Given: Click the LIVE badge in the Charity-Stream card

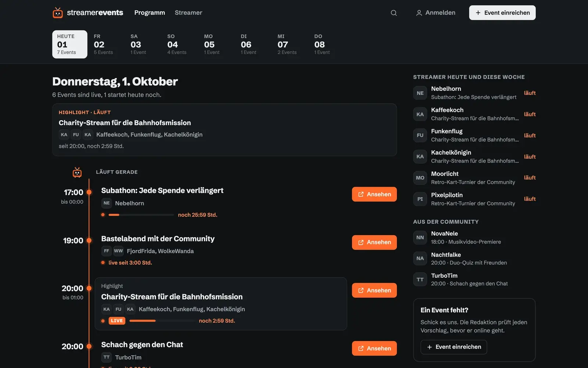Looking at the screenshot, I should point(117,321).
